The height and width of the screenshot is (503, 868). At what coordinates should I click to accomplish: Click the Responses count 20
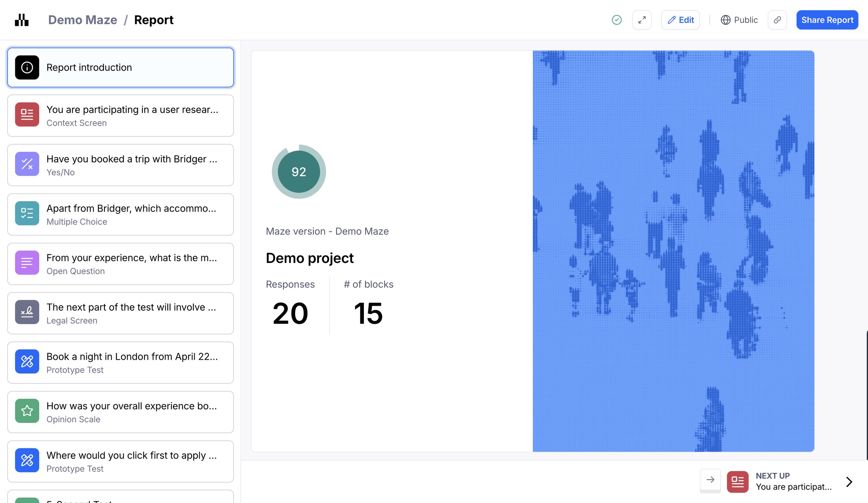pyautogui.click(x=290, y=313)
